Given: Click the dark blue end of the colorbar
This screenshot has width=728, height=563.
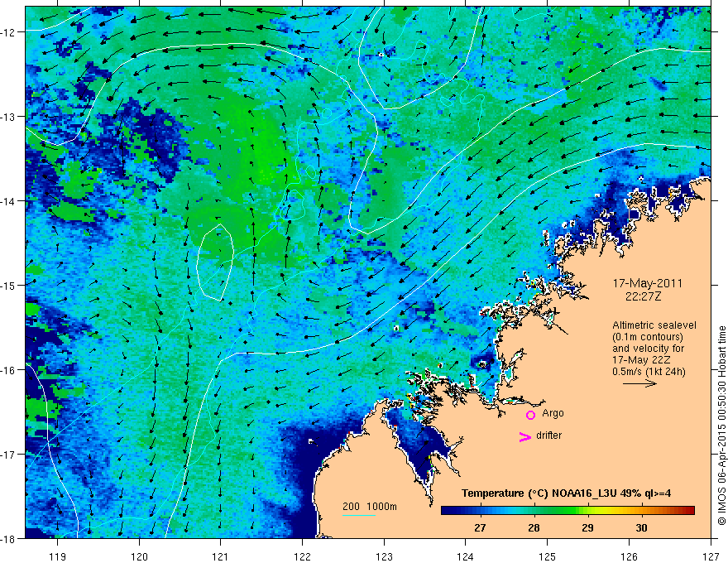Looking at the screenshot, I should pyautogui.click(x=446, y=510).
